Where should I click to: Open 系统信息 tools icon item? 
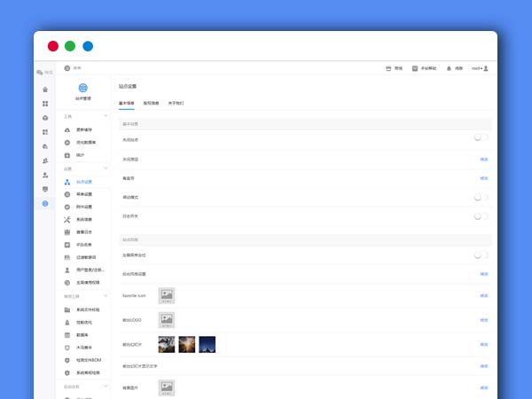point(67,219)
